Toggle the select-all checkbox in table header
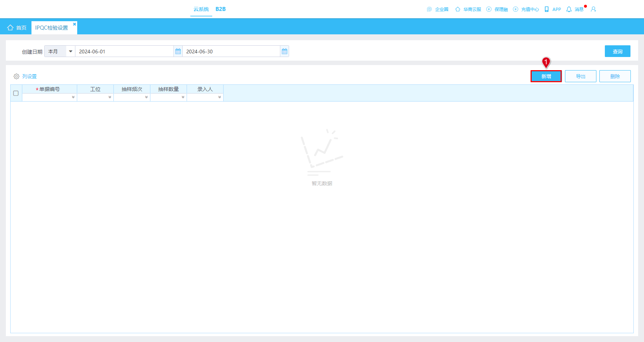Image resolution: width=644 pixels, height=342 pixels. (16, 93)
